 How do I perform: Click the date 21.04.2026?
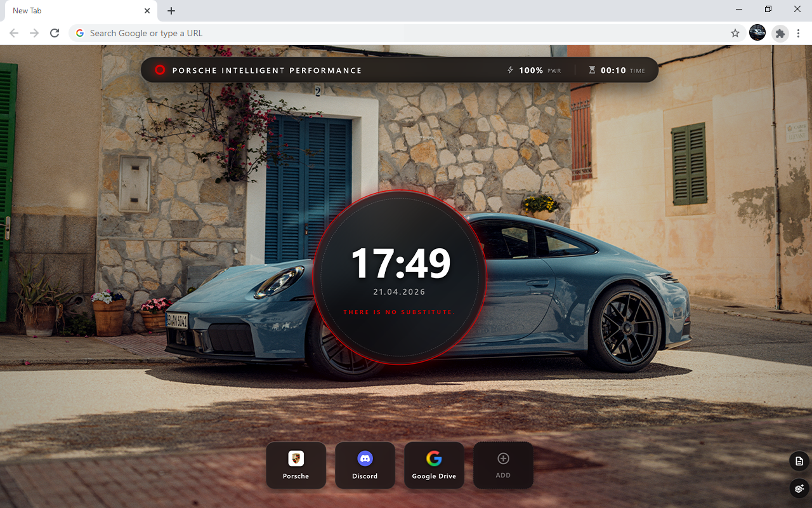pyautogui.click(x=400, y=292)
